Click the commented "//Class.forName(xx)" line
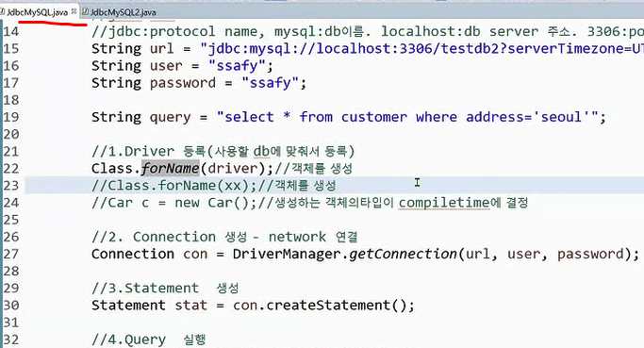Viewport: 644px width, 348px height. tap(214, 186)
